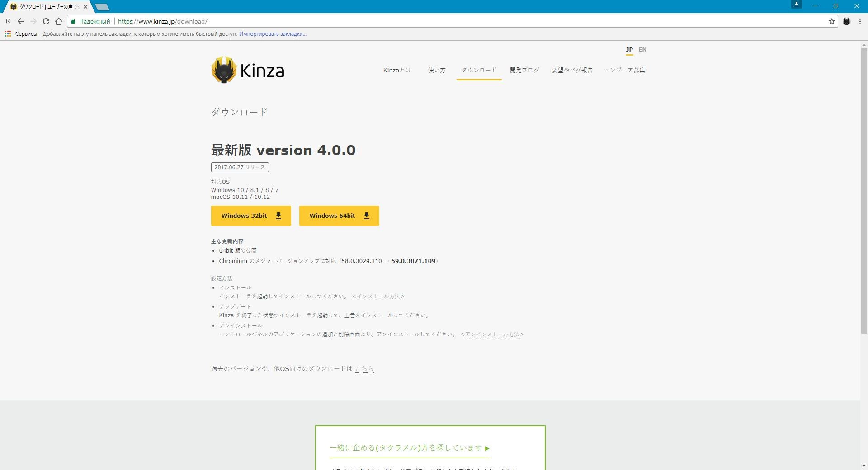This screenshot has height=470, width=868.
Task: Click the 64bit 版の公開 list item
Action: (238, 250)
